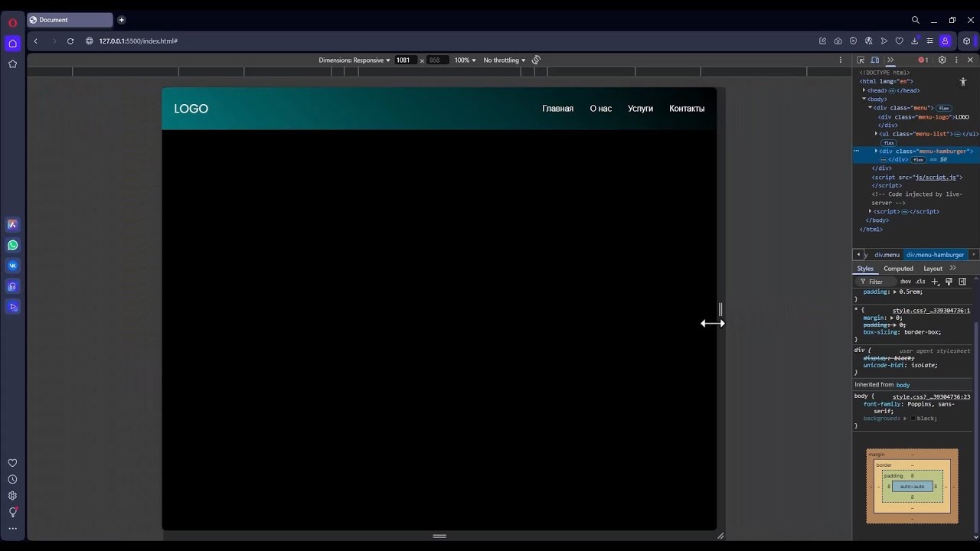Toggle flex badge on menu-hamburger
Screen dimensions: 980x551
pyautogui.click(x=918, y=160)
